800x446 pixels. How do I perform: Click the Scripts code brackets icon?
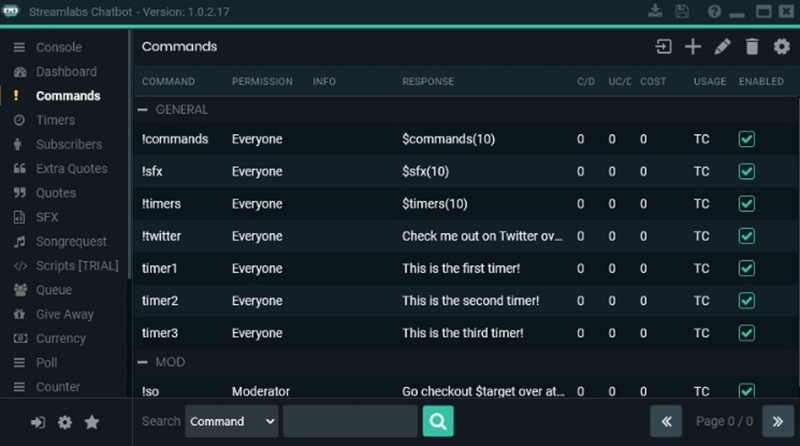20,266
